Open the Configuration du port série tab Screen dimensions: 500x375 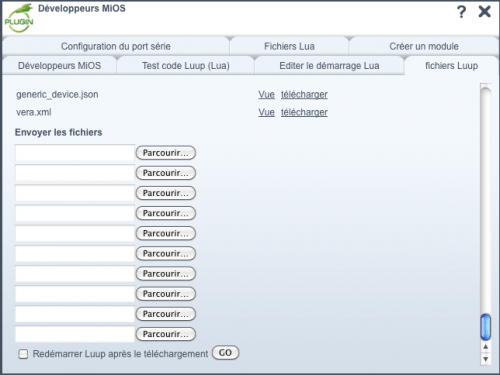point(116,46)
